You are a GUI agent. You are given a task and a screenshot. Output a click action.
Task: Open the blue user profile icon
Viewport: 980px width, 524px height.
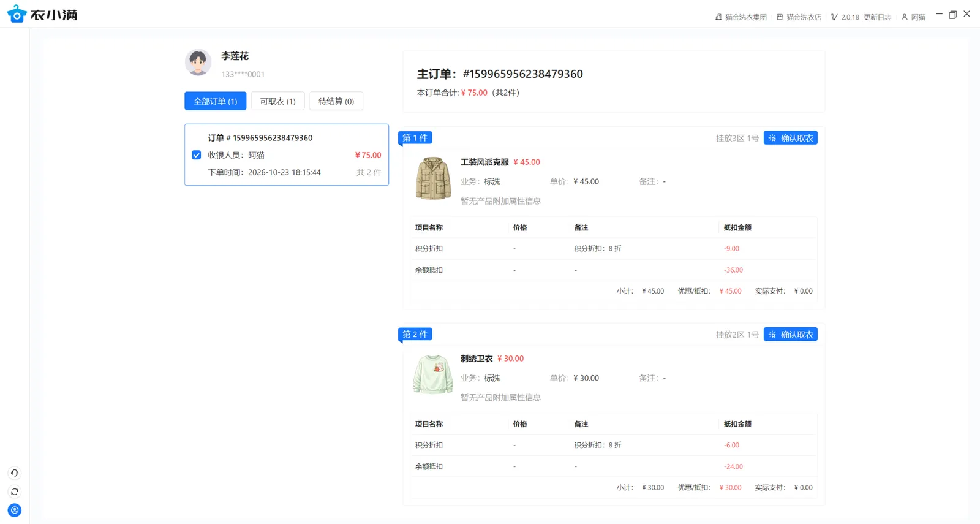click(x=15, y=511)
